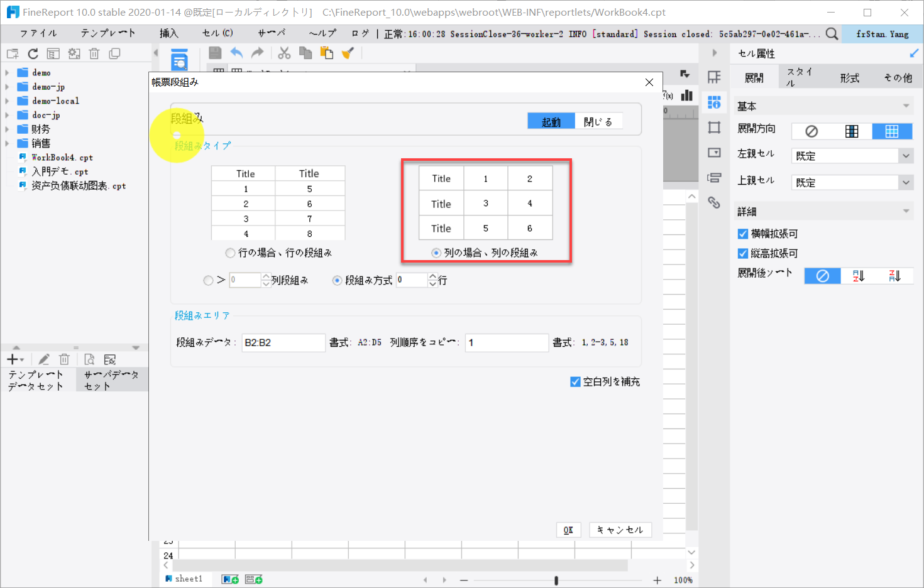Select ascending sort for 展開後ソート

[859, 275]
